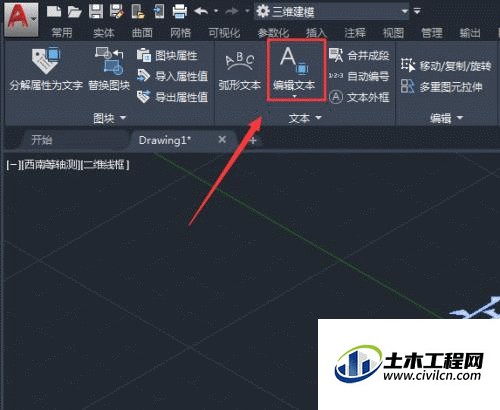Switch to the 注释 ribbon tab
This screenshot has width=500, height=410.
pyautogui.click(x=355, y=33)
